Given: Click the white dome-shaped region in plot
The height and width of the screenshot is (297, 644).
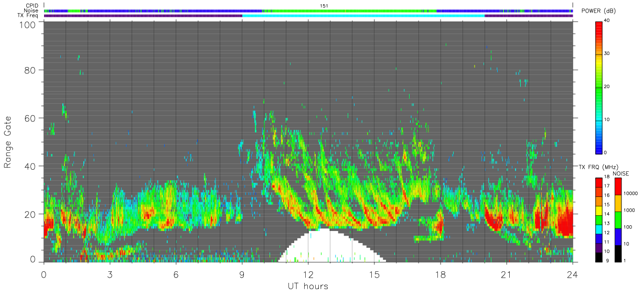Looking at the screenshot, I should (x=325, y=246).
